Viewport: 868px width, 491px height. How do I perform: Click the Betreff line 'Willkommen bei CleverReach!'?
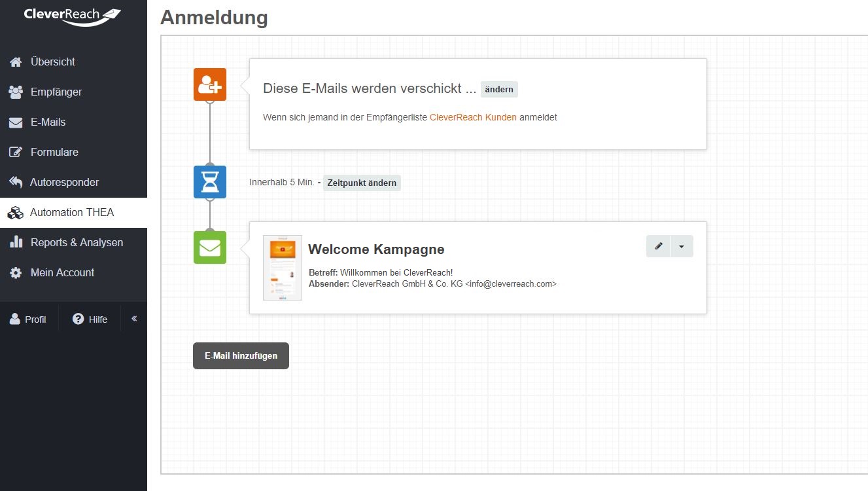coord(381,272)
